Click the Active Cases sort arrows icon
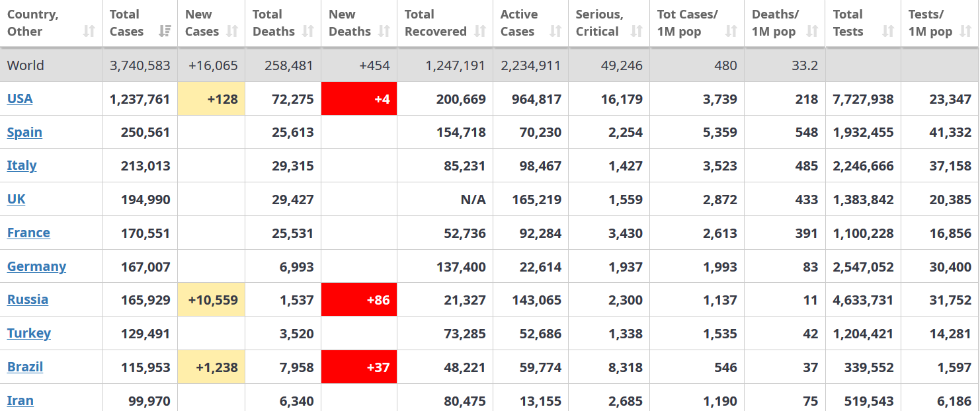 (x=555, y=31)
